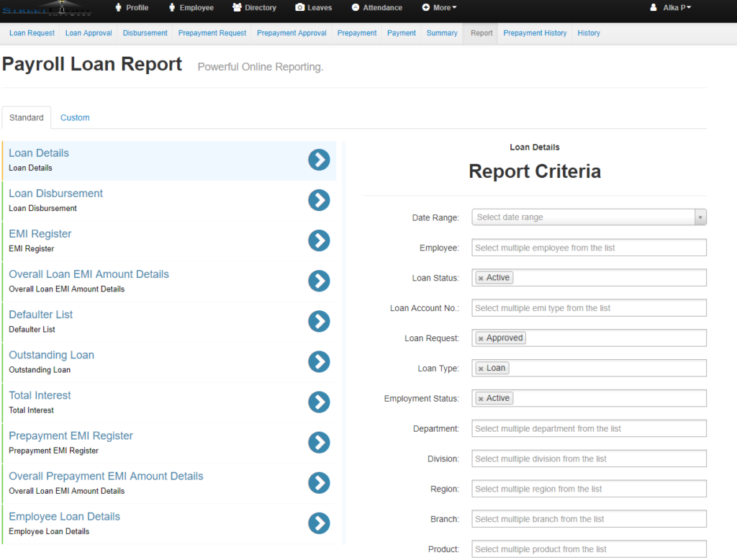Remove the Active loan status tag

tap(480, 277)
